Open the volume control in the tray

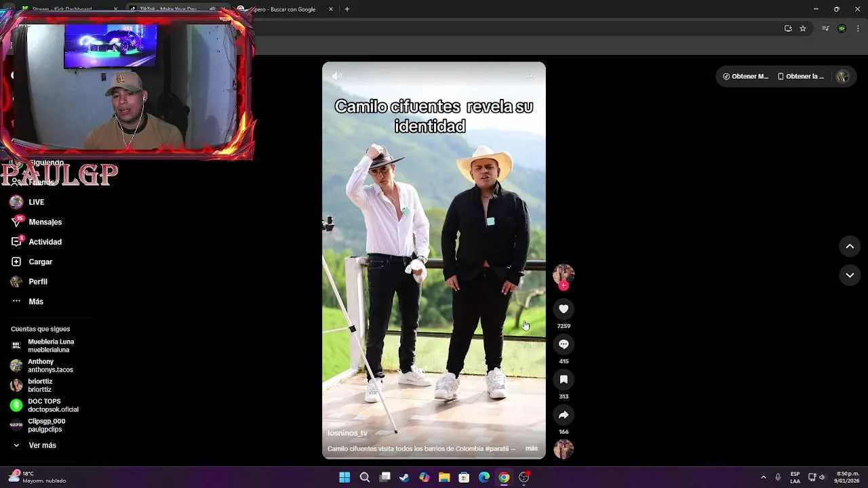click(822, 477)
